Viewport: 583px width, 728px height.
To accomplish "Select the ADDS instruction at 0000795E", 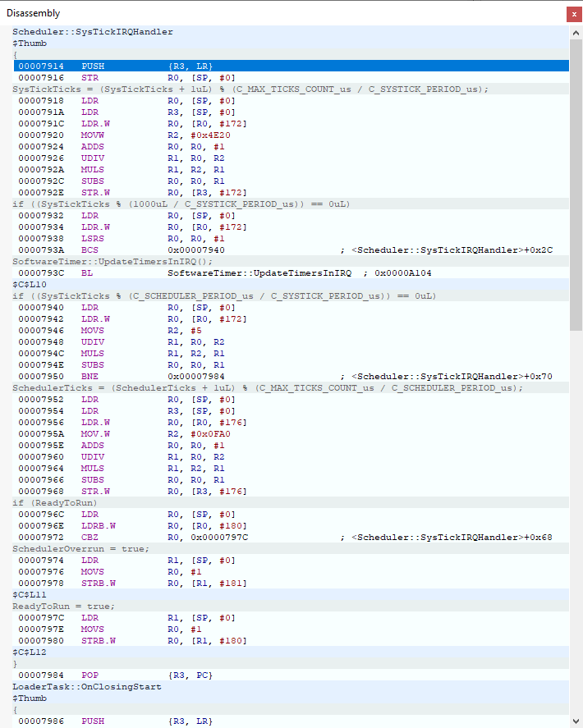I will (291, 445).
